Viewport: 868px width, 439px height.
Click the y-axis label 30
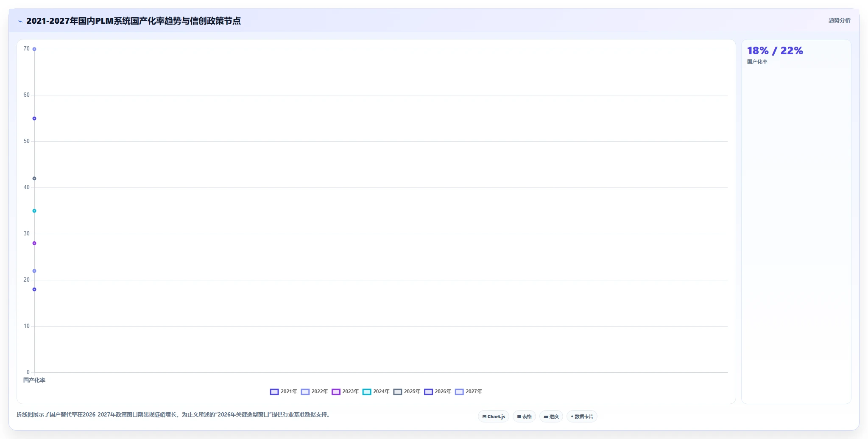point(27,234)
